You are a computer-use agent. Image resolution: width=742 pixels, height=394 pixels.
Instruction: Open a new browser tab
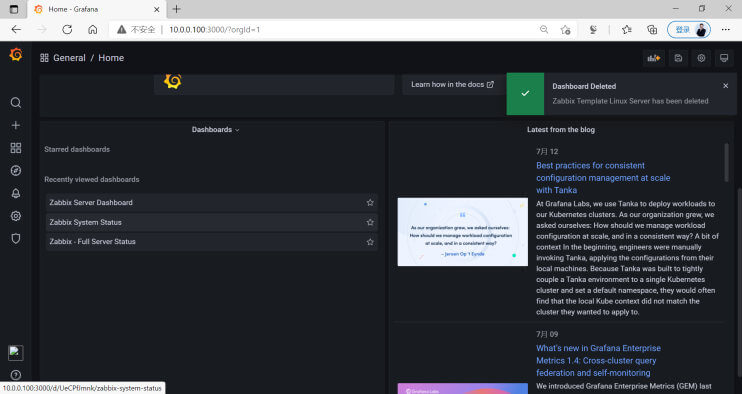pos(177,9)
